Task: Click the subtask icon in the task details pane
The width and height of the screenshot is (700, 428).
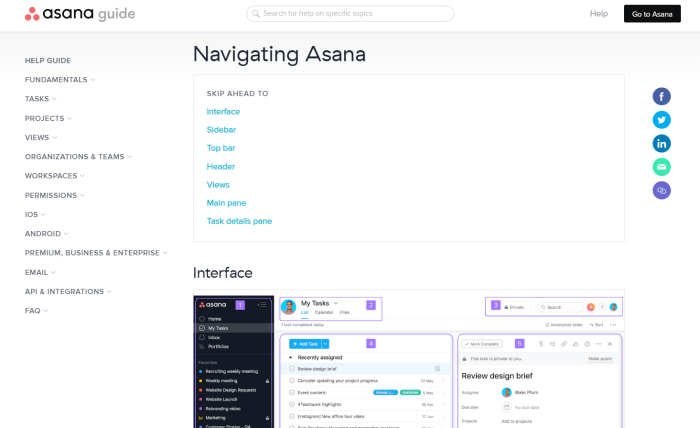Action: click(x=552, y=344)
